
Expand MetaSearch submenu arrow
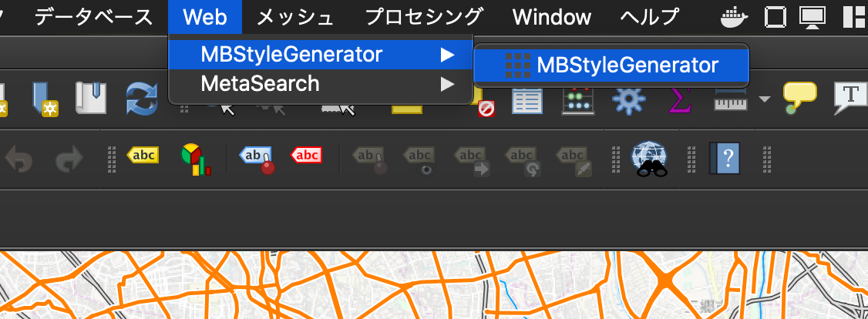(x=447, y=84)
